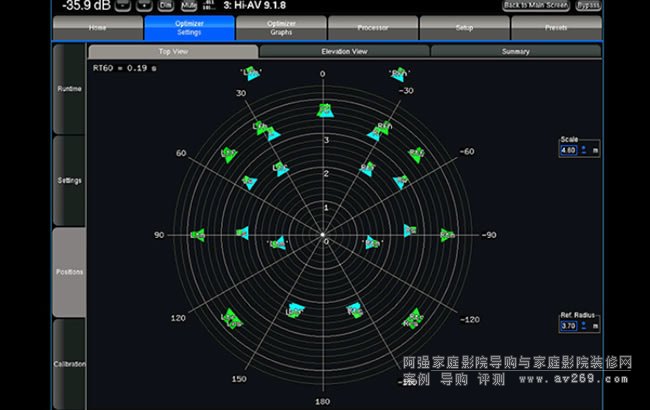Select the rear-left speaker marker near 120 degrees
Viewport: 650px width, 410px height.
(x=232, y=319)
